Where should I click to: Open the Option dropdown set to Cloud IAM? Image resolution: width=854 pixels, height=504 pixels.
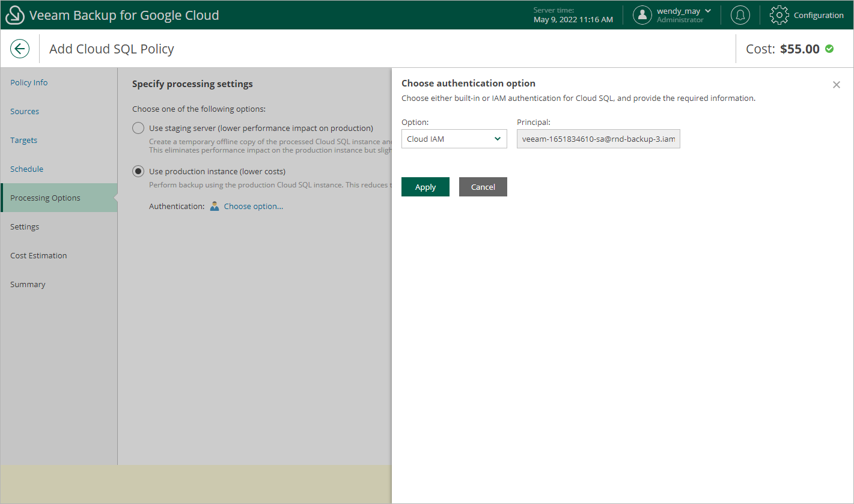point(454,139)
